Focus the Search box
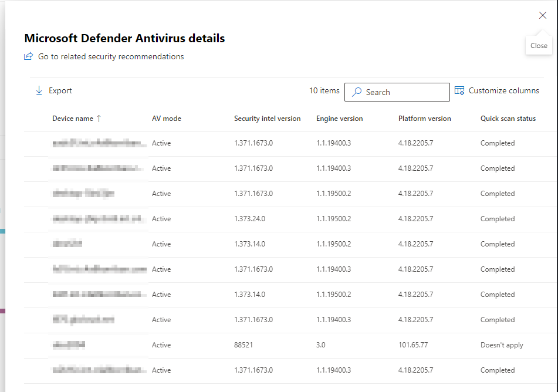The width and height of the screenshot is (558, 392). [397, 92]
